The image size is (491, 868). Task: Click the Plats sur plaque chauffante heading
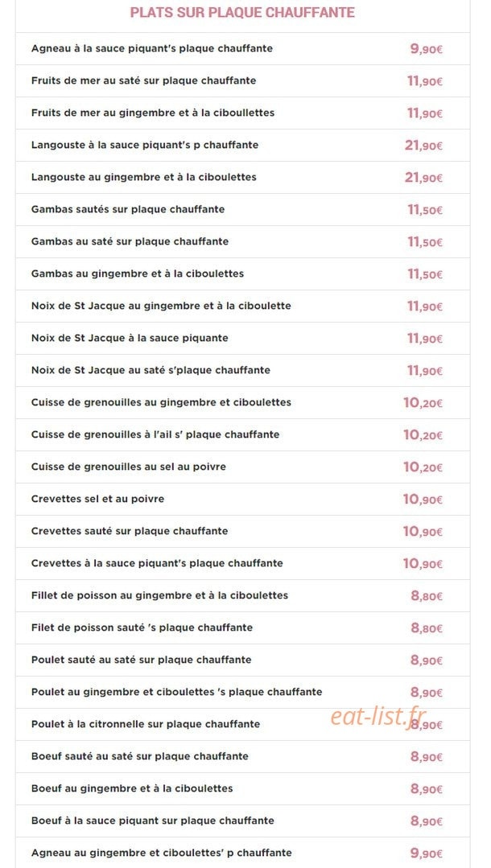click(x=242, y=13)
